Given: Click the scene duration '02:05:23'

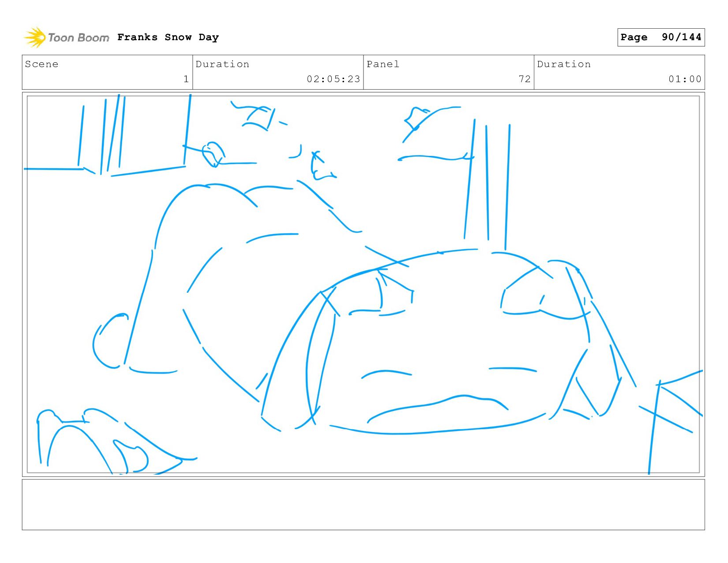Looking at the screenshot, I should coord(334,79).
